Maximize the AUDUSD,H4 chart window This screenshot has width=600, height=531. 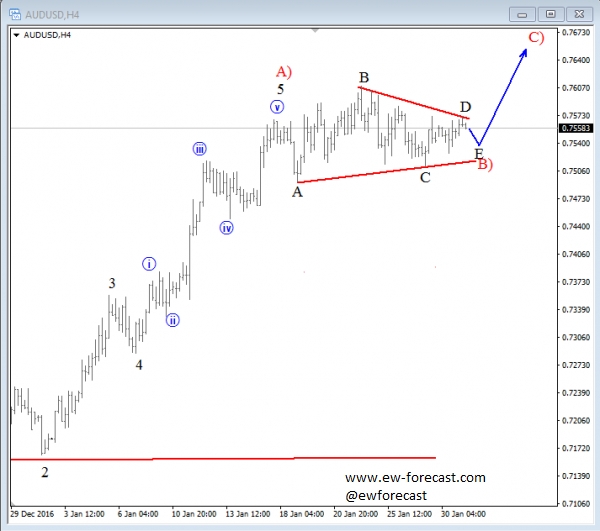coord(551,15)
